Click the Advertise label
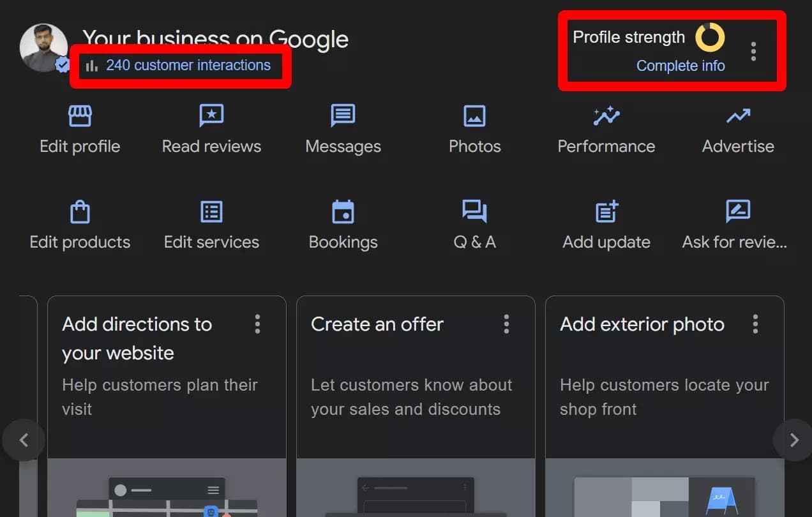 point(738,146)
